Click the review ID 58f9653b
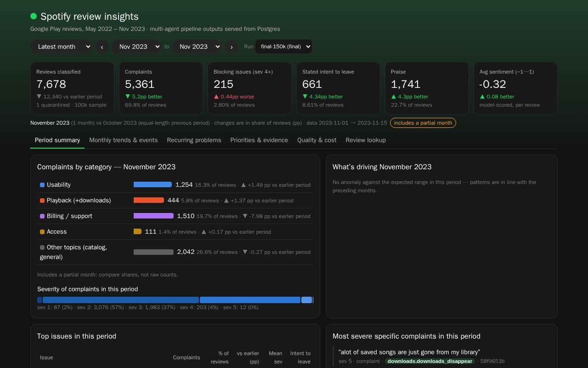Image resolution: width=588 pixels, height=368 pixels. pyautogui.click(x=492, y=361)
